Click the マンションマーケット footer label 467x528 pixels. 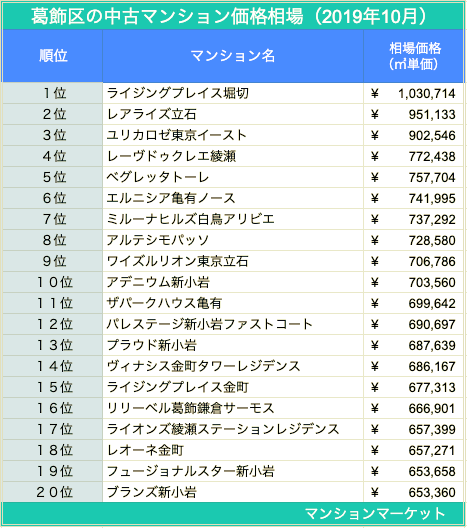375,514
